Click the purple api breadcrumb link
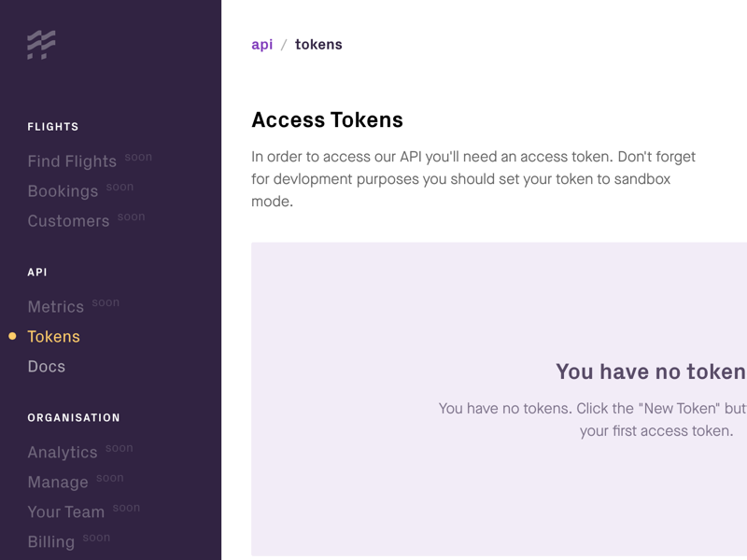This screenshot has height=560, width=747. click(x=261, y=45)
